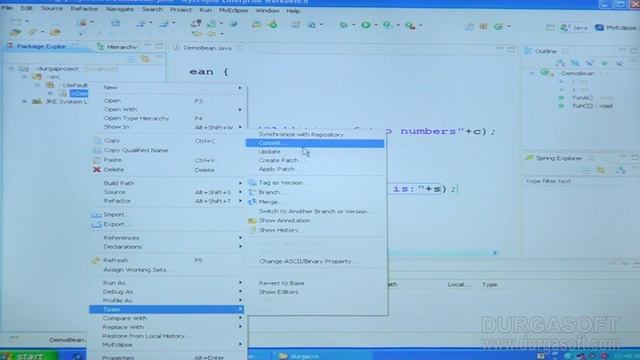Click the Merge icon in the submenu
This screenshot has height=360, width=640.
click(x=252, y=202)
